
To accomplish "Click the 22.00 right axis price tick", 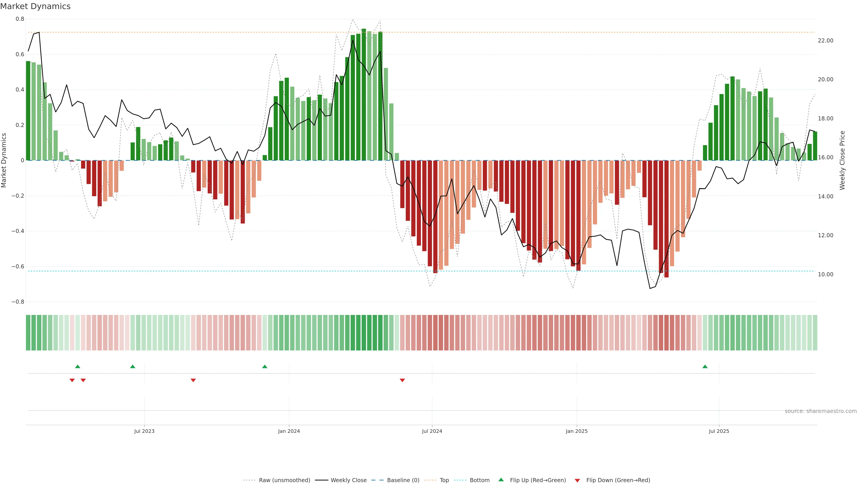I will pos(825,40).
